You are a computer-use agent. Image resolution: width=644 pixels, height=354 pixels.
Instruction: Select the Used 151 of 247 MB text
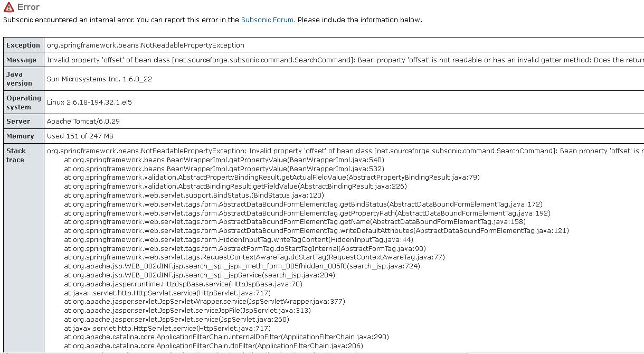(x=80, y=136)
